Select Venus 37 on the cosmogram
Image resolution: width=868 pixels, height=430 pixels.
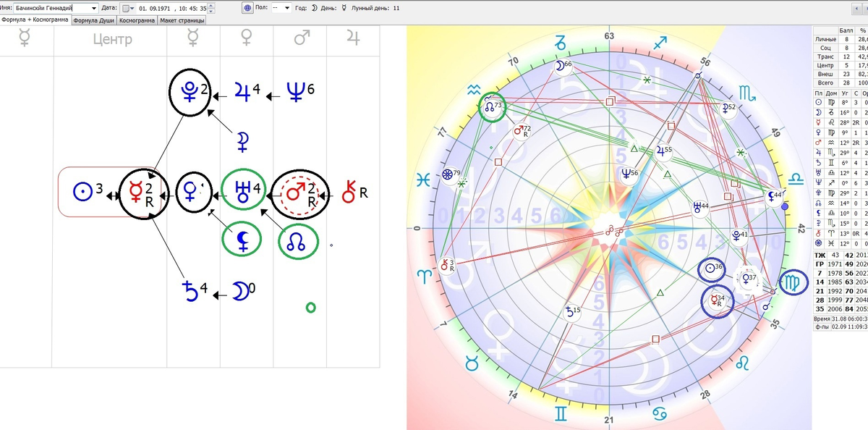(x=749, y=279)
